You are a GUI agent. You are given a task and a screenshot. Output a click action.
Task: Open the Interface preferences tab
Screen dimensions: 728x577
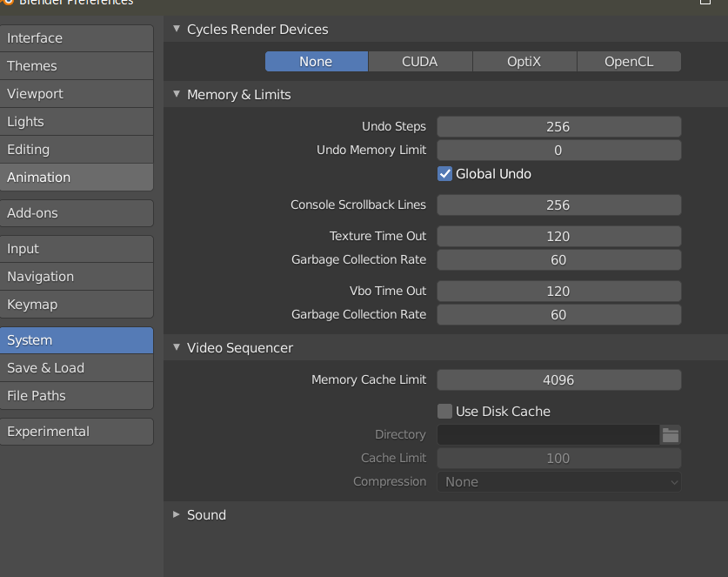77,38
